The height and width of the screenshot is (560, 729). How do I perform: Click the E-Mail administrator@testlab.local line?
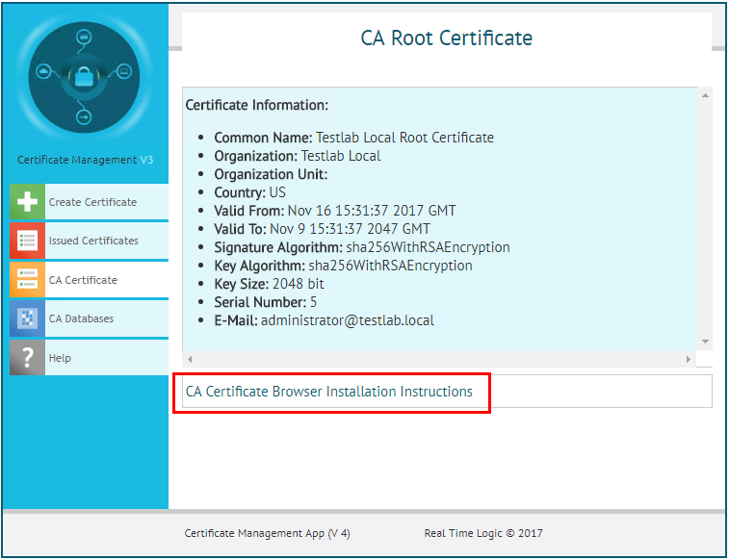pyautogui.click(x=324, y=320)
